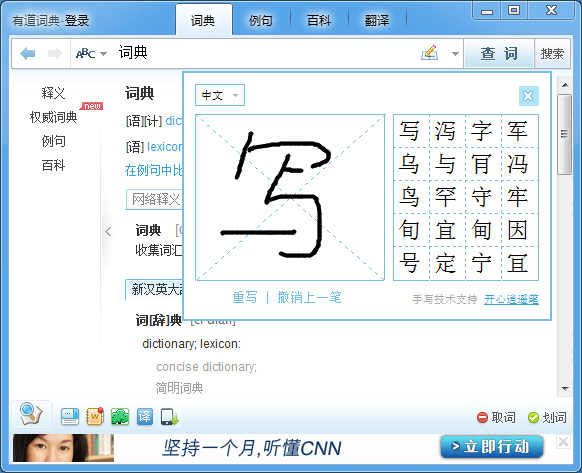The height and width of the screenshot is (473, 582).
Task: Toggle the 划词 selection translate option
Action: coord(547,418)
